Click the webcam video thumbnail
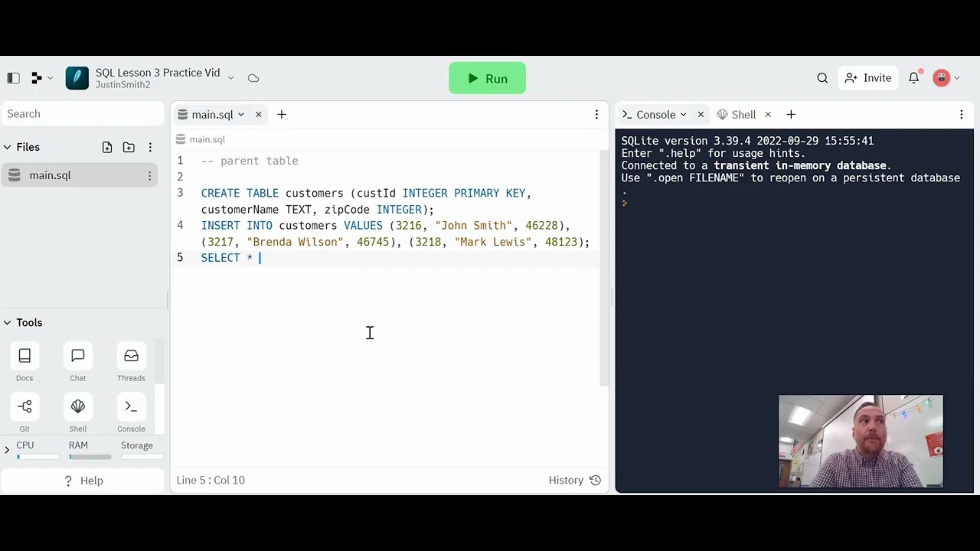This screenshot has height=551, width=980. 861,441
